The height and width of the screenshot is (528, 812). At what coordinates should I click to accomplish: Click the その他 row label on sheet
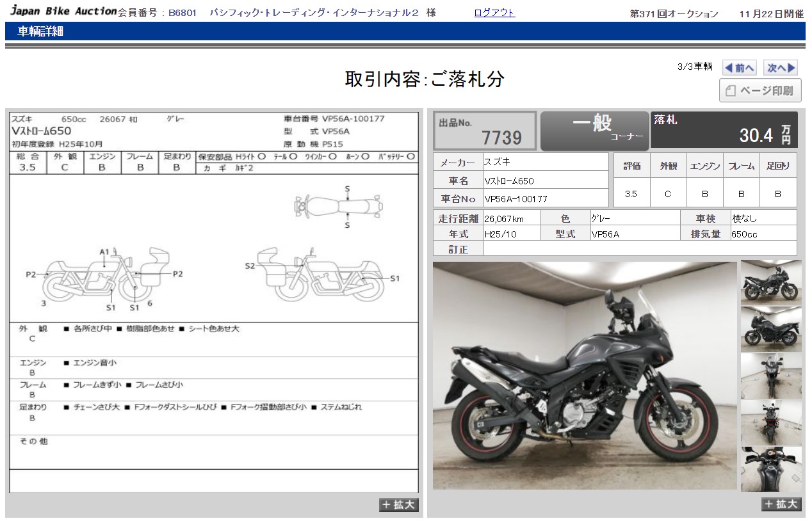[x=33, y=442]
